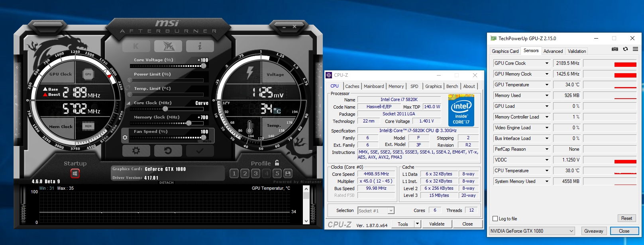Open the Advanced tab in GPU-Z
The image size is (644, 245).
coord(553,51)
